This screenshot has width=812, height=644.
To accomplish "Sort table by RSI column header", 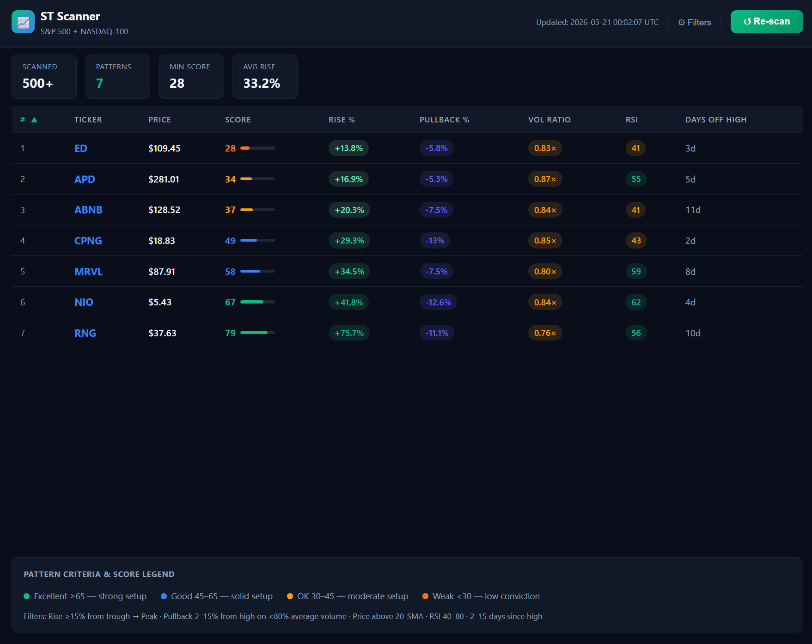I will coord(631,120).
